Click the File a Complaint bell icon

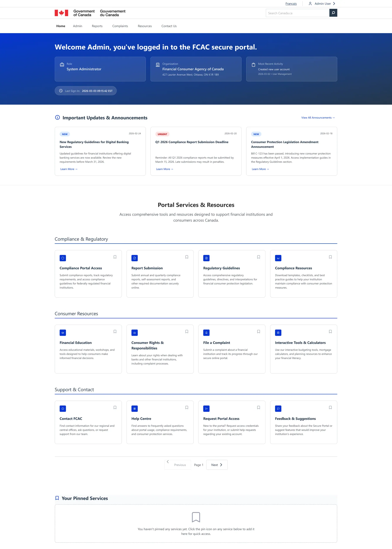pyautogui.click(x=206, y=333)
